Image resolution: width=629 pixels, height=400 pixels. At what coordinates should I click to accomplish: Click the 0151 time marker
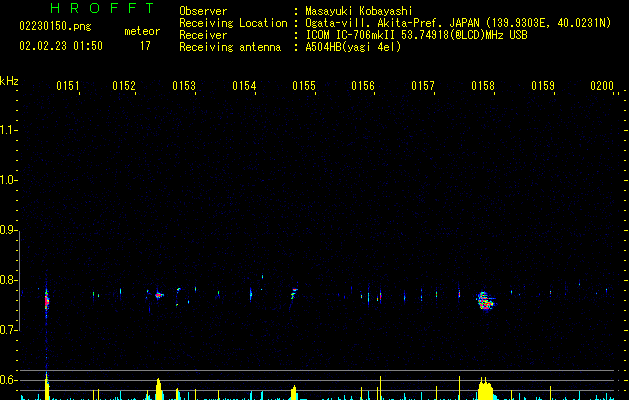point(68,86)
